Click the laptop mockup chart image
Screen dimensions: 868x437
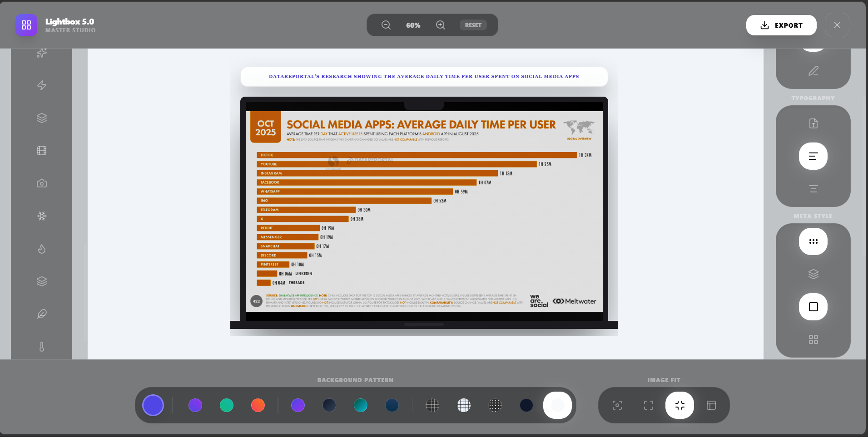coord(424,212)
